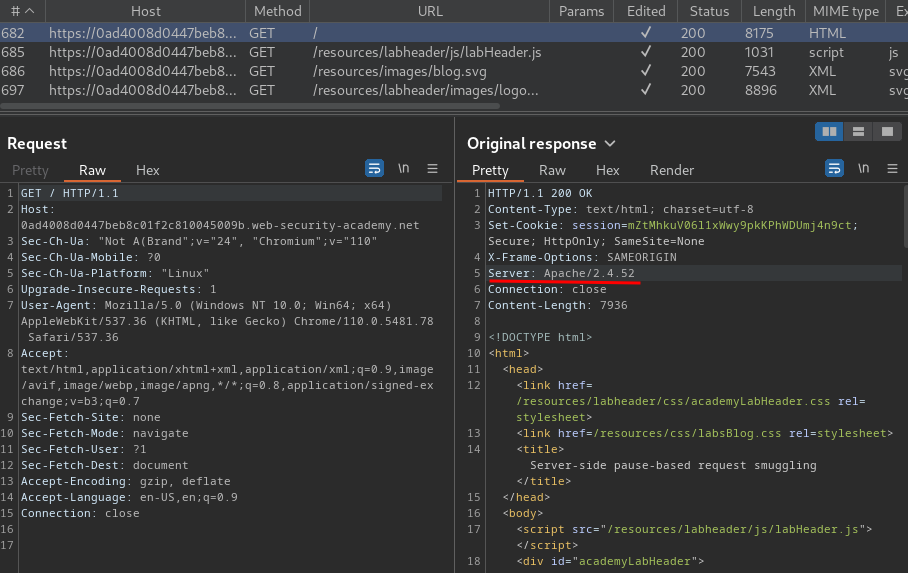Sort history by MIME type column header

point(845,11)
